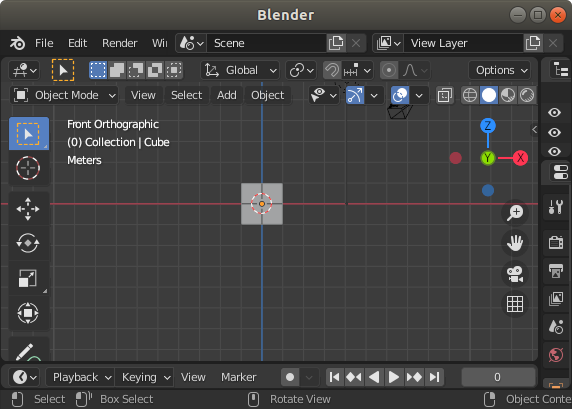Screen dimensions: 572x409
Task: Open viewport gizmos dropdown arrow
Action: point(374,95)
